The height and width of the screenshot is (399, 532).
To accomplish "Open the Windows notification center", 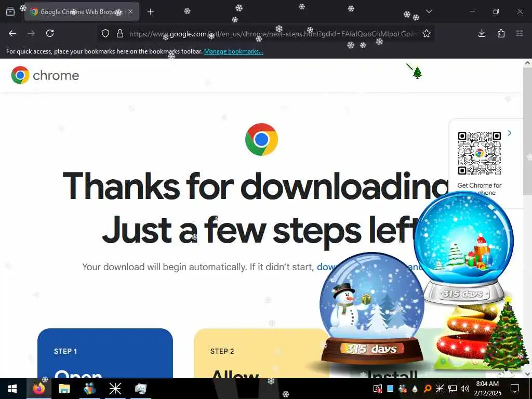I will click(515, 389).
